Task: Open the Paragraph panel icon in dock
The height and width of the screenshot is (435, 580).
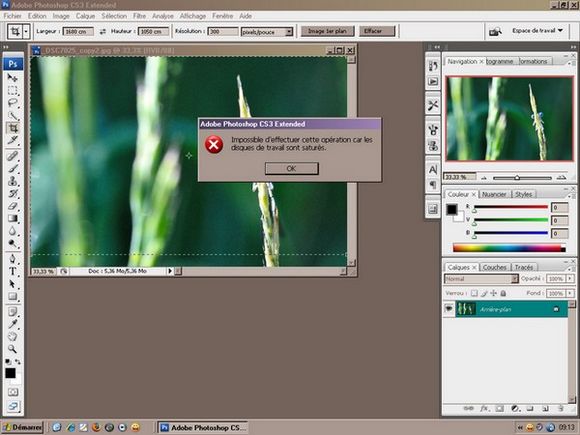Action: coord(433,184)
